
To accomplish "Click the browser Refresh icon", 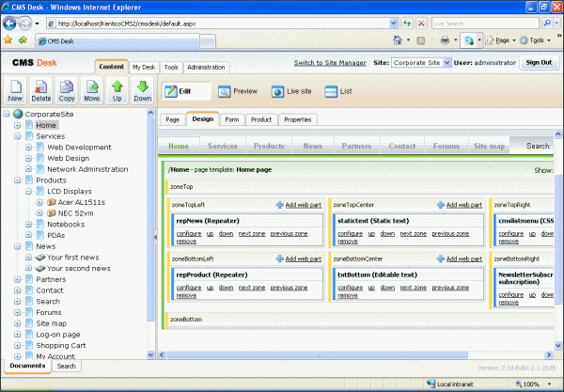I will (407, 24).
